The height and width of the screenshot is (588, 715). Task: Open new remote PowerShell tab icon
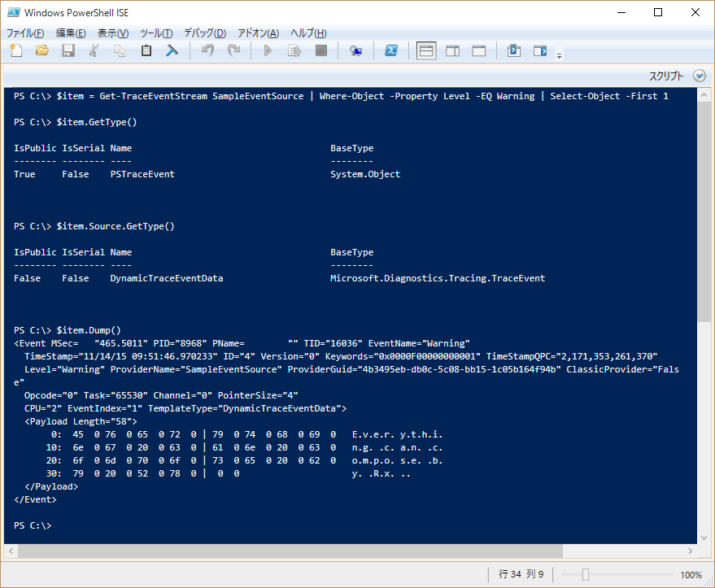click(x=355, y=50)
